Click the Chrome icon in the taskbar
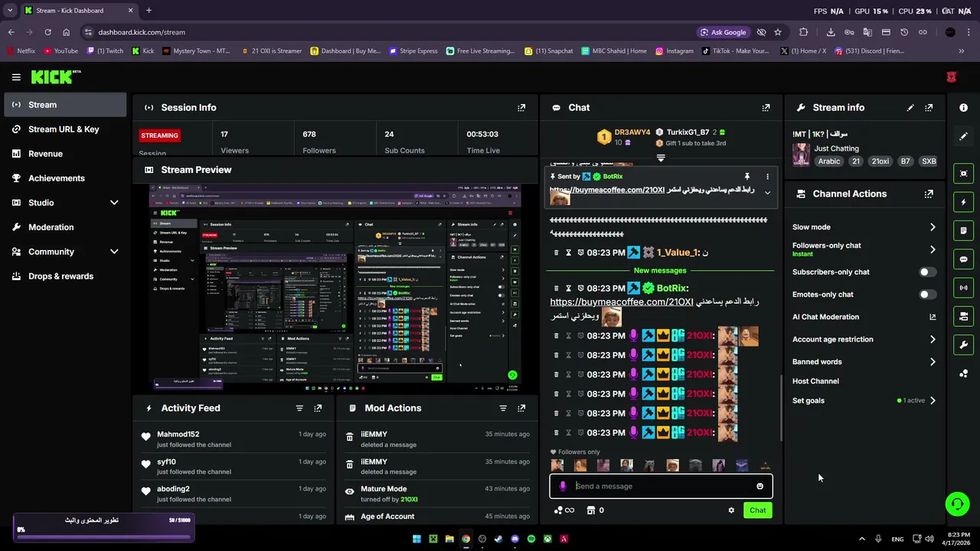 pyautogui.click(x=465, y=539)
